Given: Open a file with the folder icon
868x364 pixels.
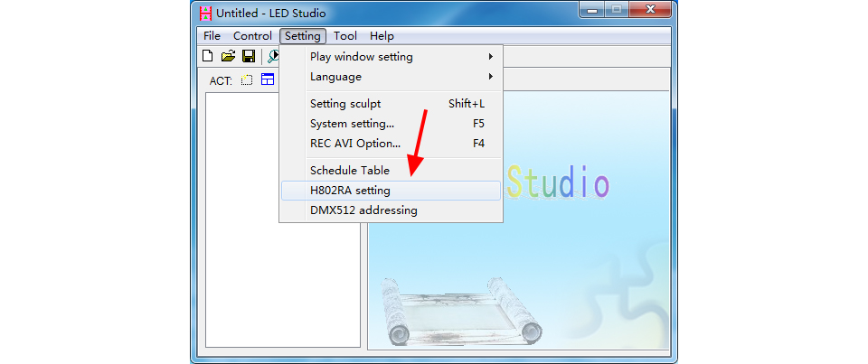Looking at the screenshot, I should [228, 56].
